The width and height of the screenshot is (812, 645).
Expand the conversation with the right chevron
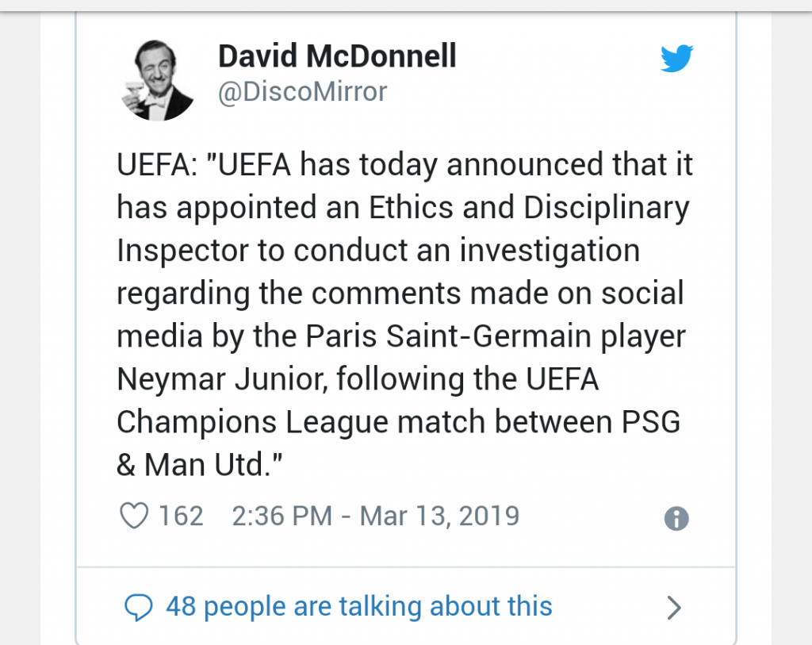pyautogui.click(x=673, y=608)
